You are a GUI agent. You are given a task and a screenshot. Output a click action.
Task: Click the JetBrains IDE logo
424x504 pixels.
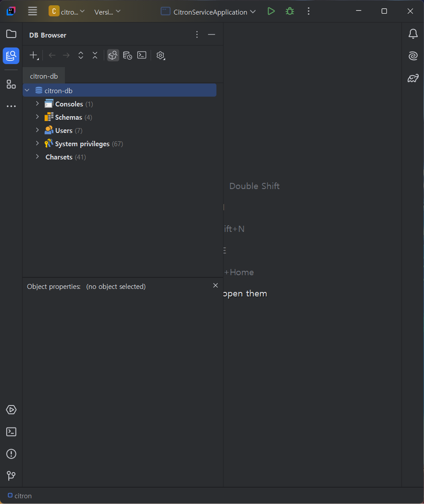click(x=11, y=11)
